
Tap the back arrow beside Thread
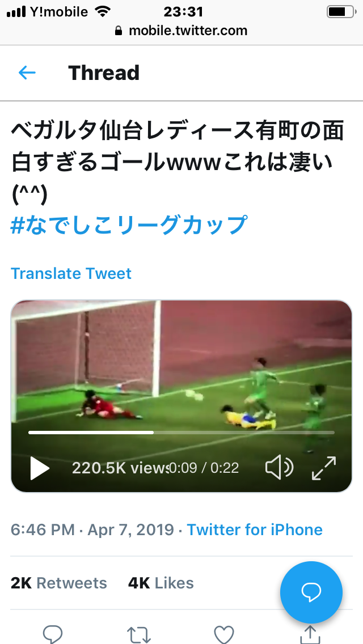click(x=27, y=73)
